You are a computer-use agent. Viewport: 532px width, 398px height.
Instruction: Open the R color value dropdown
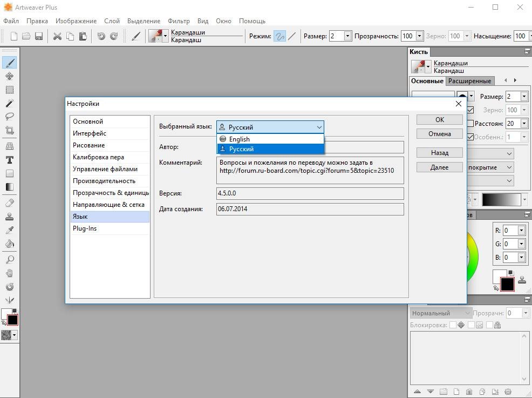coord(522,230)
